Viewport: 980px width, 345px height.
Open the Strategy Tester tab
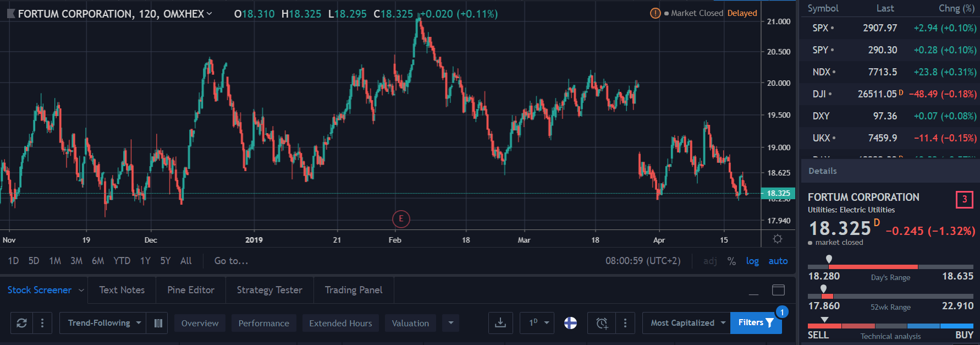[269, 290]
